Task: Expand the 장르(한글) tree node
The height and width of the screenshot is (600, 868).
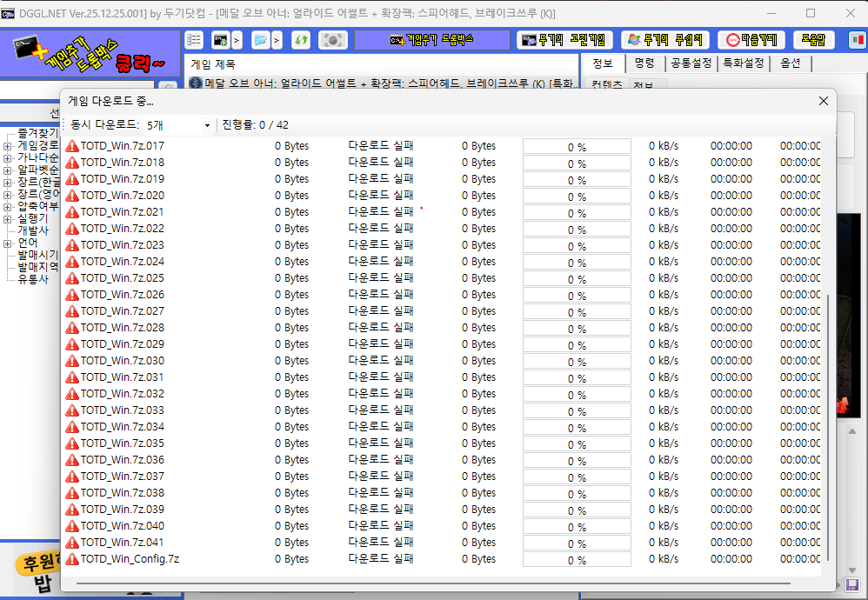Action: (7, 183)
